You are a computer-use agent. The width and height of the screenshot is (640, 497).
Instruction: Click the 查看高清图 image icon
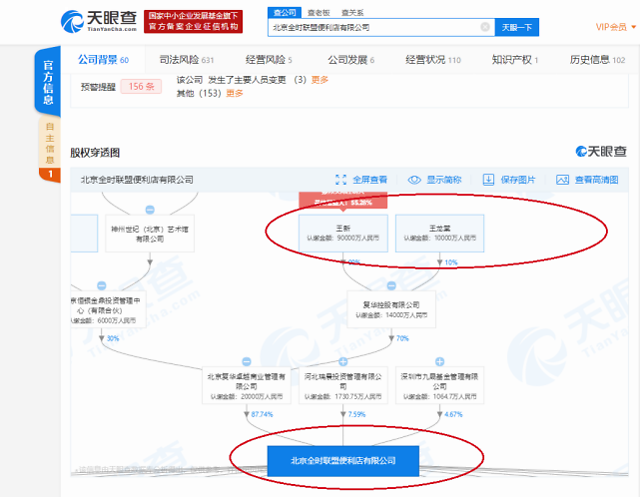click(562, 180)
